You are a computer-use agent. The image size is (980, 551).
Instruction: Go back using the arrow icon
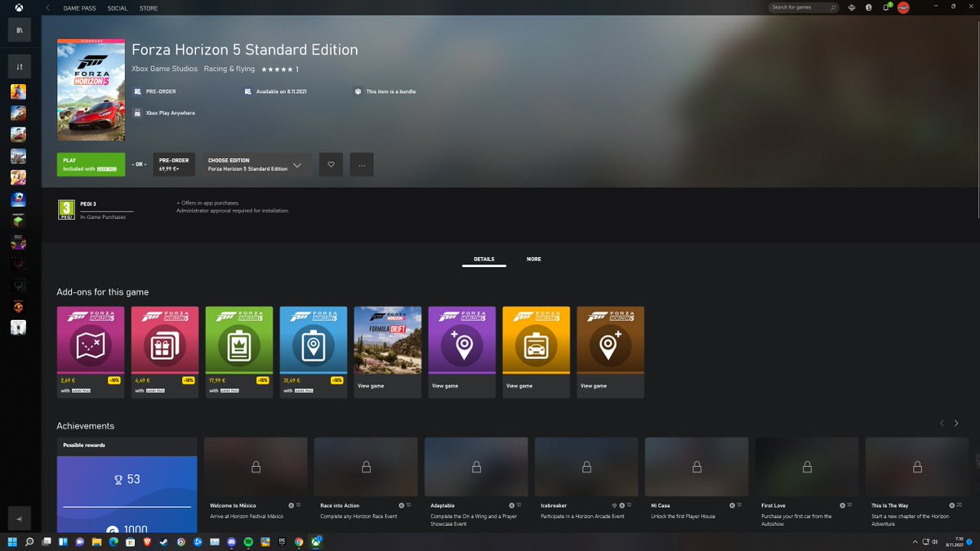47,7
